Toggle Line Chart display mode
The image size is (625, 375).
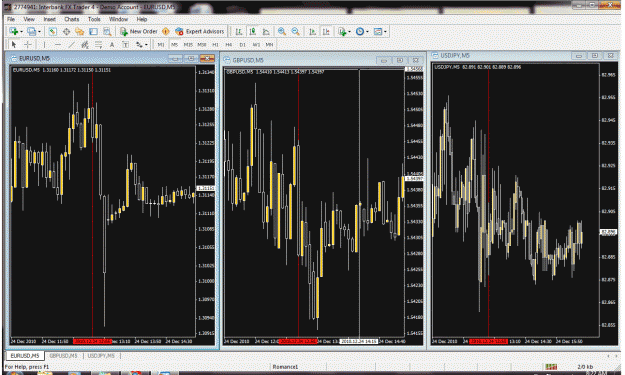266,31
